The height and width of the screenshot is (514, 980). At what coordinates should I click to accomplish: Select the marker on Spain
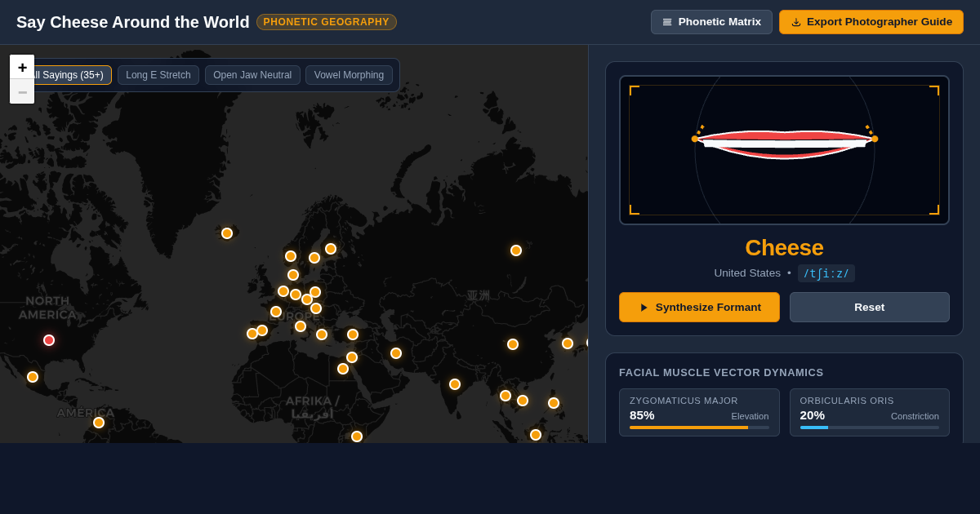(x=262, y=330)
